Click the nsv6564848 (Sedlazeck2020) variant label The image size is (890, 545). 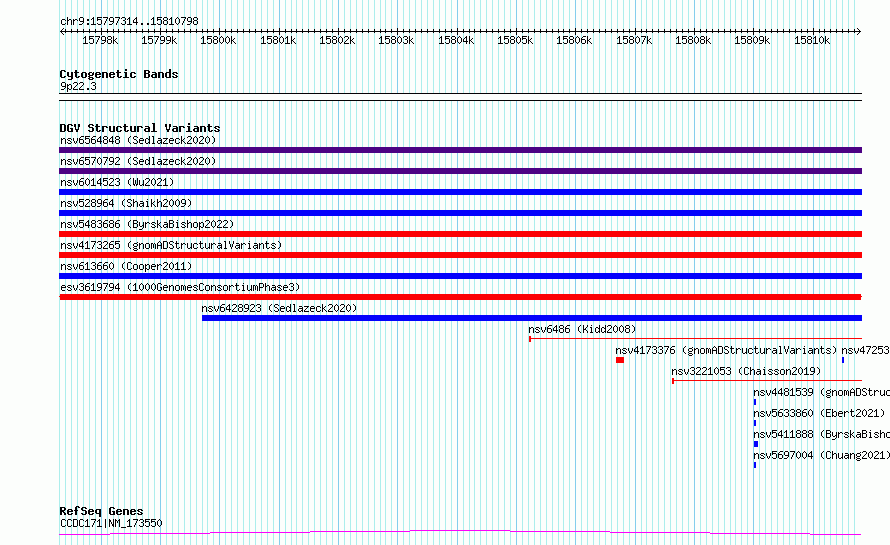pyautogui.click(x=138, y=140)
